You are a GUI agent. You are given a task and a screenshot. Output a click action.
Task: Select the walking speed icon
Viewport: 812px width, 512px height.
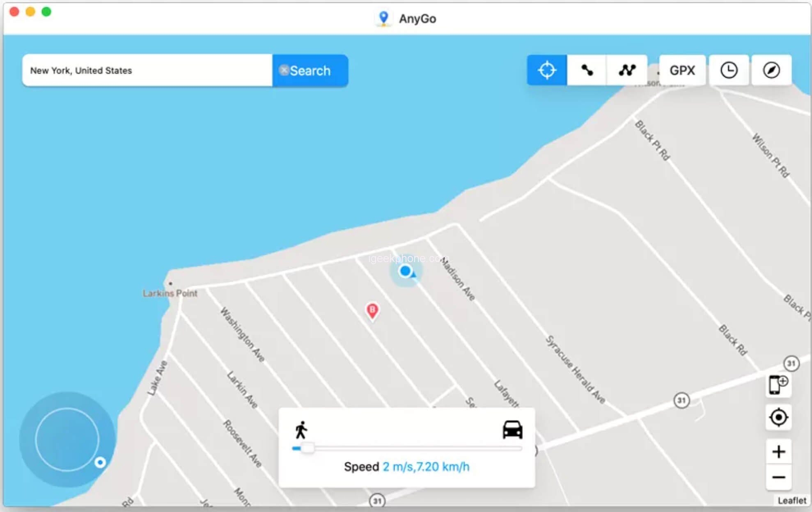(x=301, y=430)
